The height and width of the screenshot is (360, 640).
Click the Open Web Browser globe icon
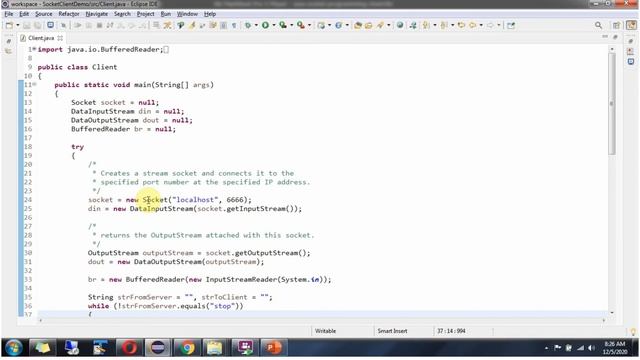coord(400,25)
